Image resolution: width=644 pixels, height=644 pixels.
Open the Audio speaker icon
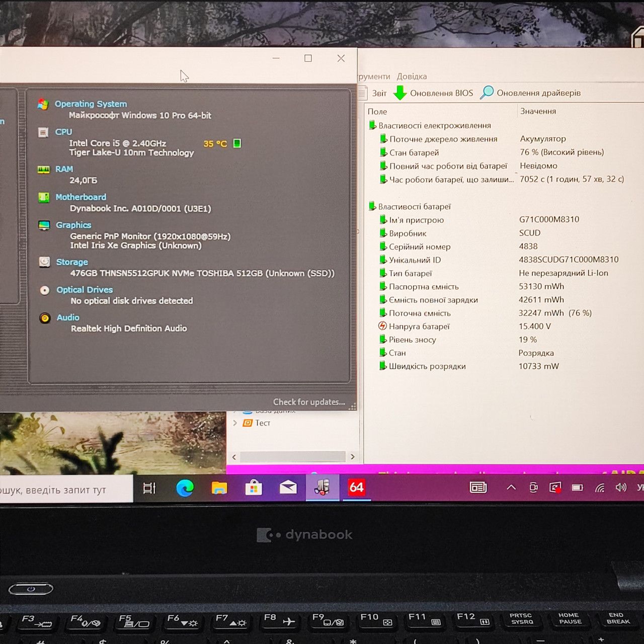pos(45,317)
